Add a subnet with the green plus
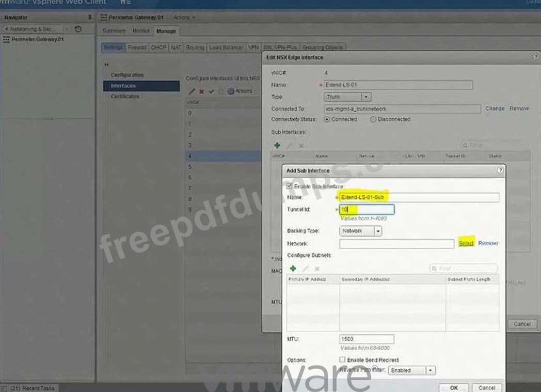 click(x=293, y=268)
